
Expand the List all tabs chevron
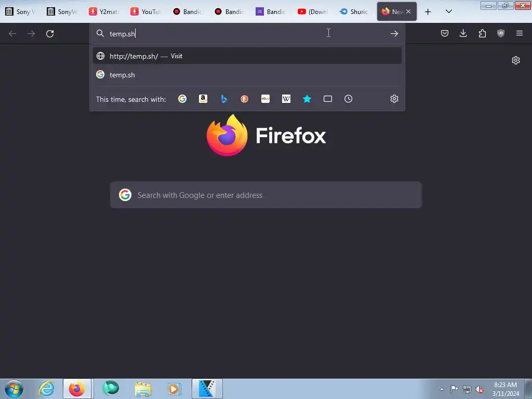[x=448, y=11]
